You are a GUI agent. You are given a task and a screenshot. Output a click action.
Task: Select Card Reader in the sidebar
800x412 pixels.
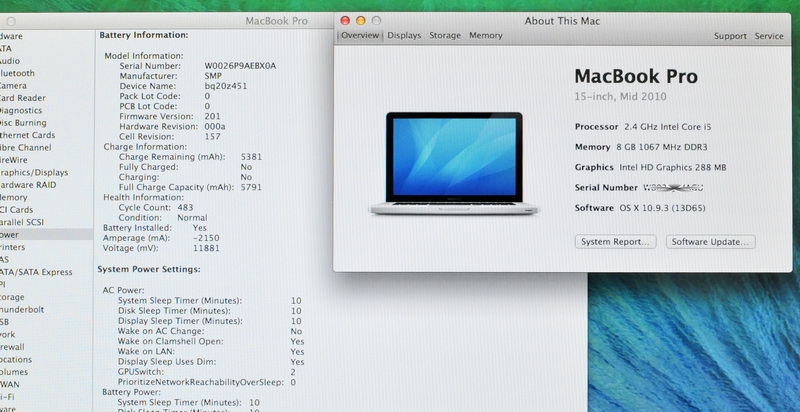[x=22, y=98]
